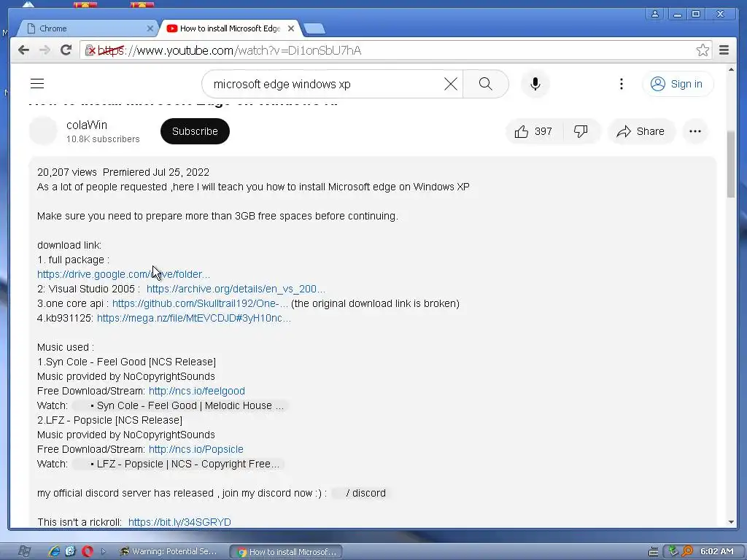Go back using the browser back arrow
Image resolution: width=747 pixels, height=560 pixels.
tap(23, 50)
